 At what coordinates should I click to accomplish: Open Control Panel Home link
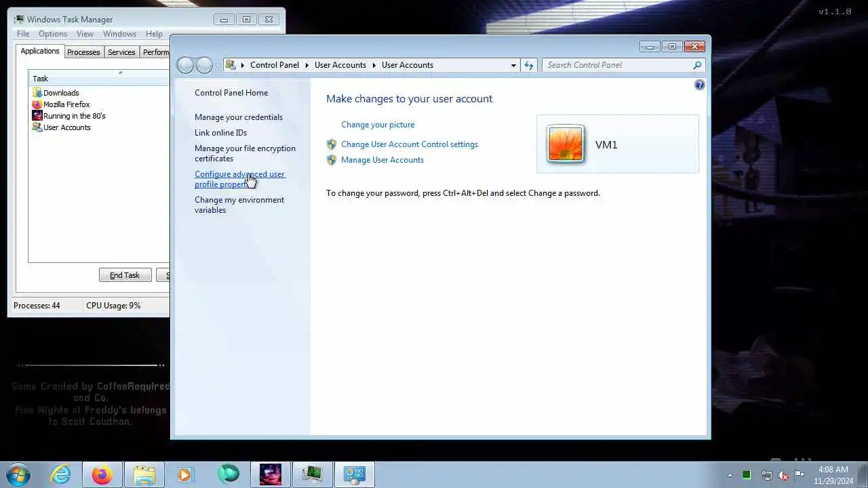coord(231,93)
